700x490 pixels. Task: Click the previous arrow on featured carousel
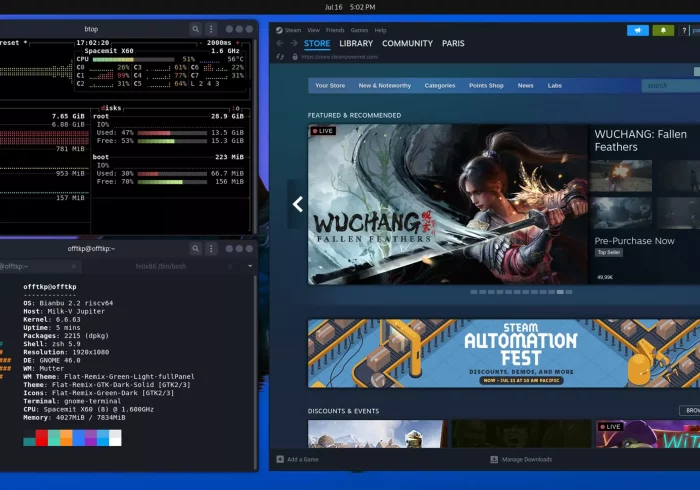coord(298,204)
